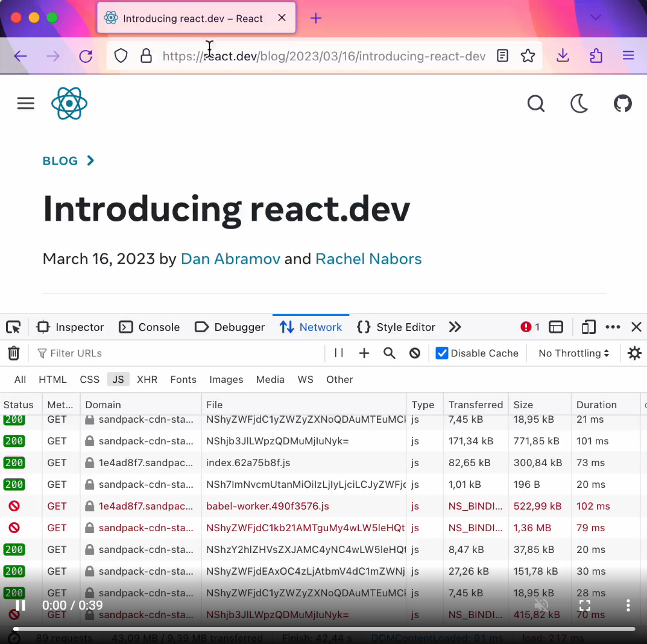Toggle reader view in the address bar

[502, 55]
